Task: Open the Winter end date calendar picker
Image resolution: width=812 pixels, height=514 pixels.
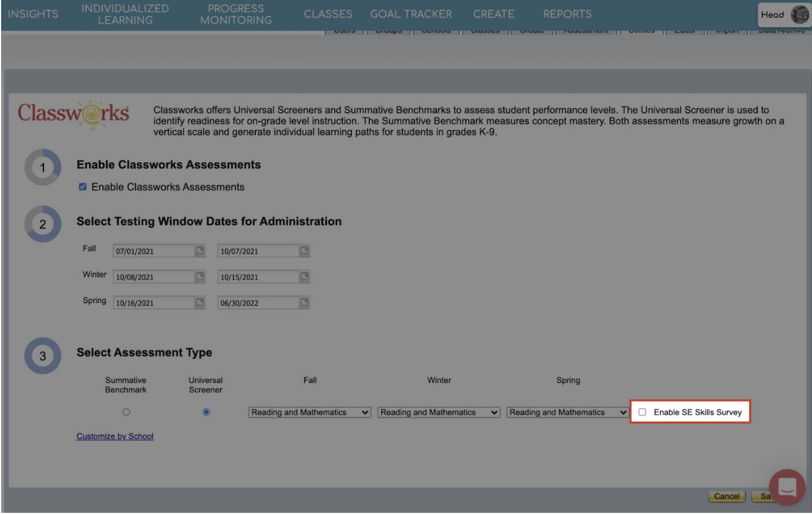Action: coord(305,277)
